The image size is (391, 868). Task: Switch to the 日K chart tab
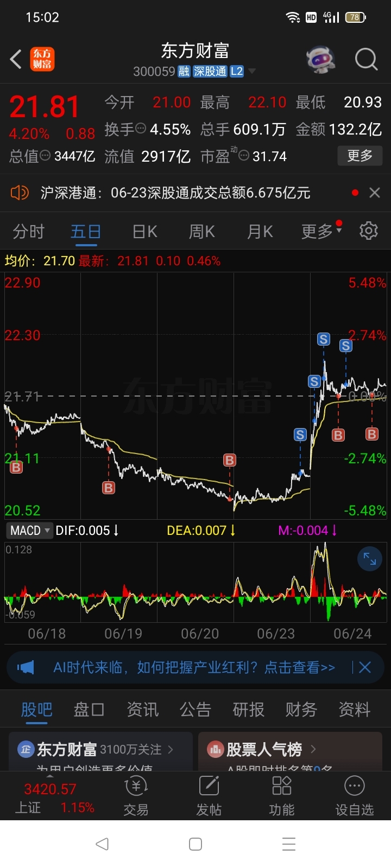pos(144,232)
